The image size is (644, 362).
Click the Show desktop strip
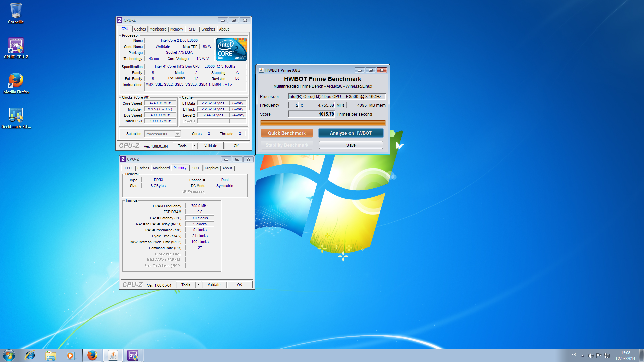[x=642, y=355]
